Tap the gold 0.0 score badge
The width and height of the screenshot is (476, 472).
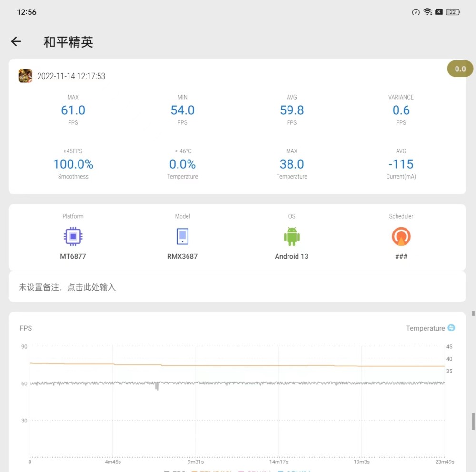460,69
